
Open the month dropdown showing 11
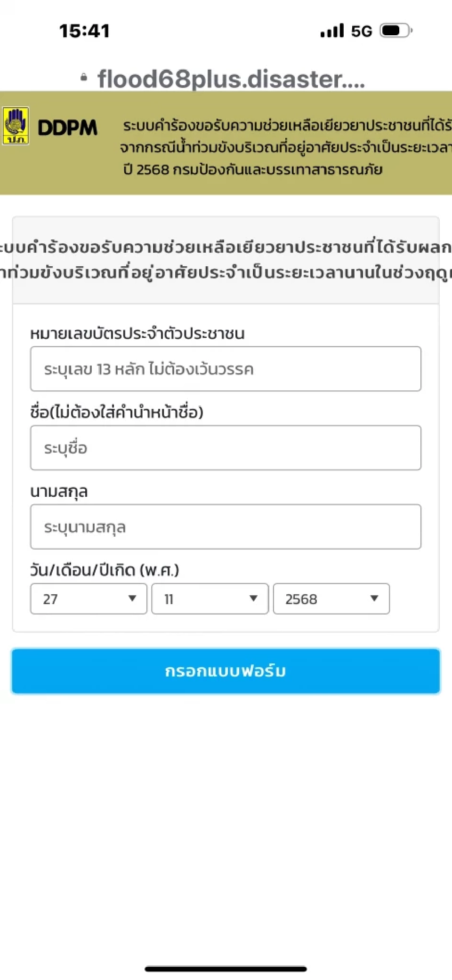coord(210,598)
